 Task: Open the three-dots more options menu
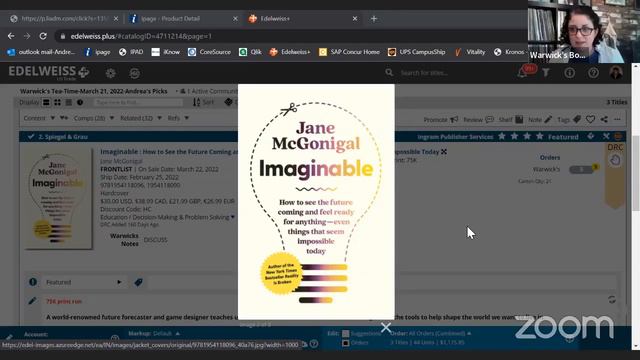[617, 120]
